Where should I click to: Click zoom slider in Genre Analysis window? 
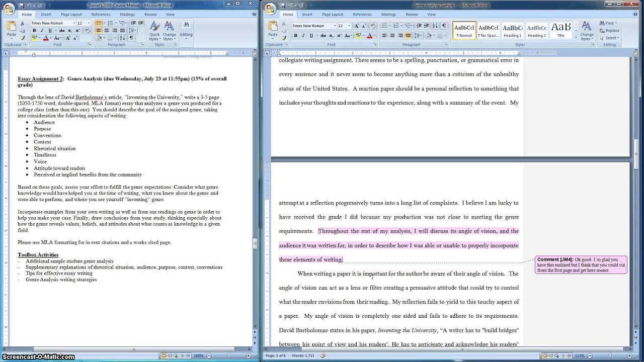(610, 355)
